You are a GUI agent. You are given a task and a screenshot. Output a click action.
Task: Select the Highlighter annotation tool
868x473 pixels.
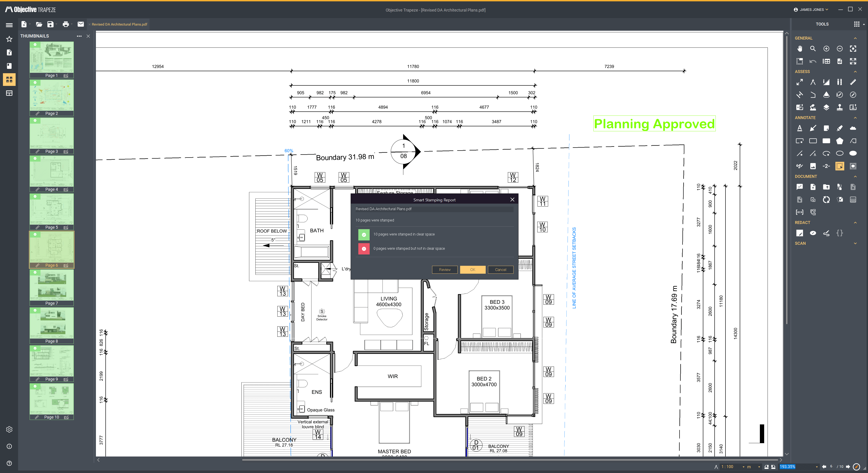[x=839, y=128]
